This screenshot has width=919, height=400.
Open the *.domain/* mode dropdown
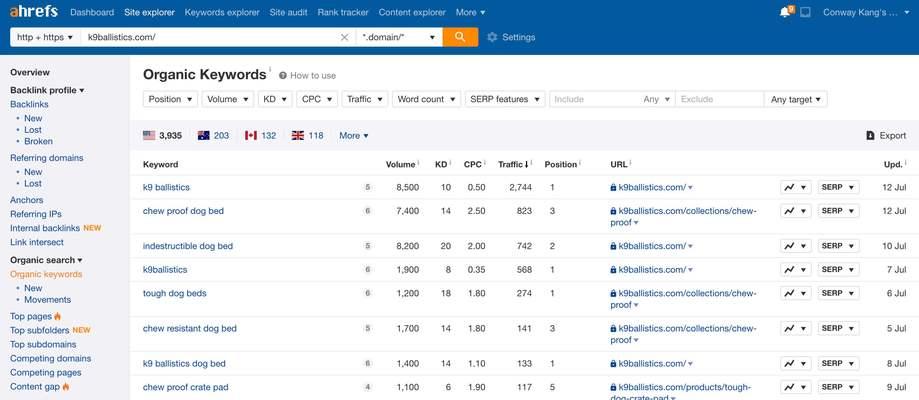(x=399, y=37)
